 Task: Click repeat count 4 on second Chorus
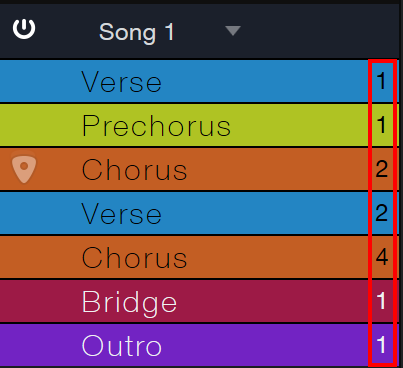[x=382, y=257]
